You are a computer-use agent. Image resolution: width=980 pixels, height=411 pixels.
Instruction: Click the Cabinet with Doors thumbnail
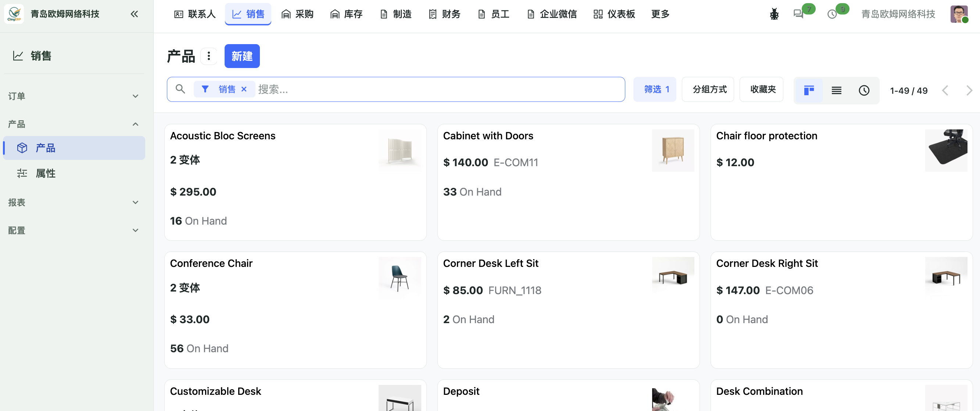673,150
